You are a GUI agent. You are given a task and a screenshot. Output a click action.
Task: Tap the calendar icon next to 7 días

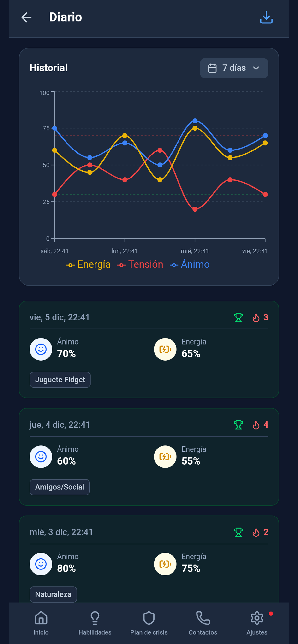click(x=213, y=68)
